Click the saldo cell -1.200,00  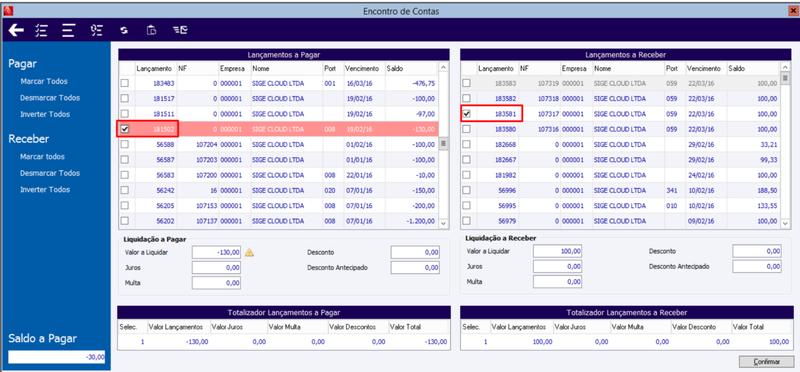click(x=421, y=221)
